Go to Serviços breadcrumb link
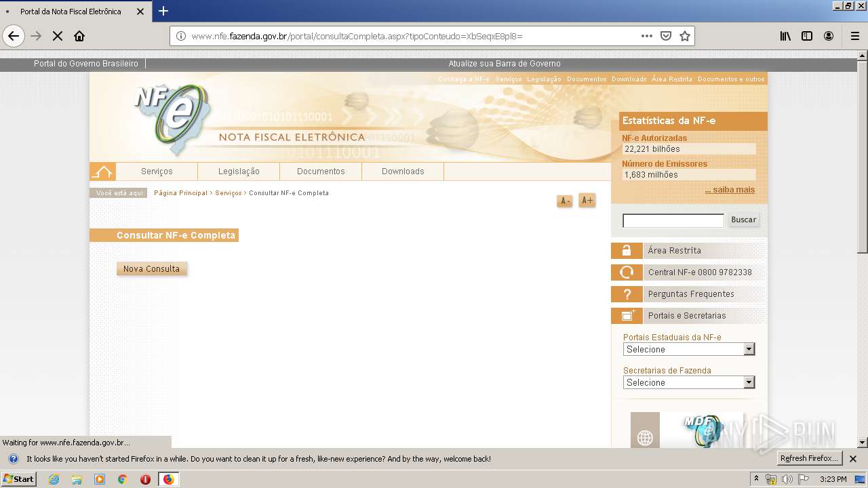The width and height of the screenshot is (868, 488). [229, 193]
